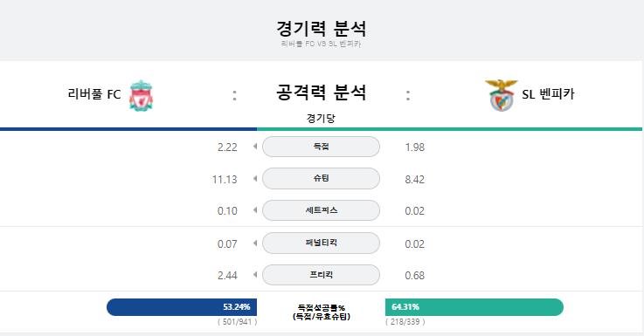Select the 세트피스 stat pill button
This screenshot has width=644, height=336.
tap(321, 210)
